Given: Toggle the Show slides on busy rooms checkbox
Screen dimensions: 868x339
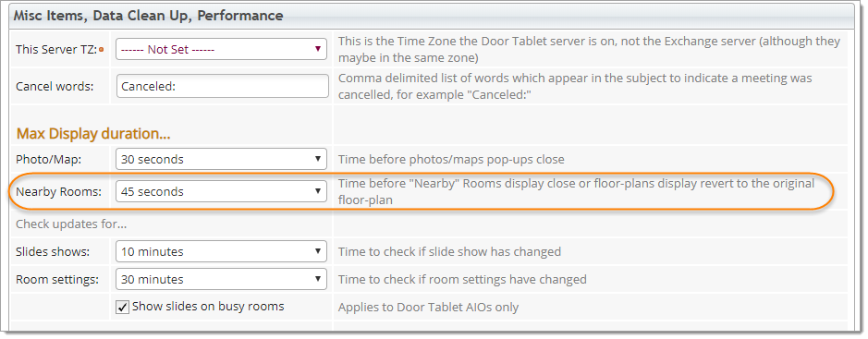Looking at the screenshot, I should [122, 307].
